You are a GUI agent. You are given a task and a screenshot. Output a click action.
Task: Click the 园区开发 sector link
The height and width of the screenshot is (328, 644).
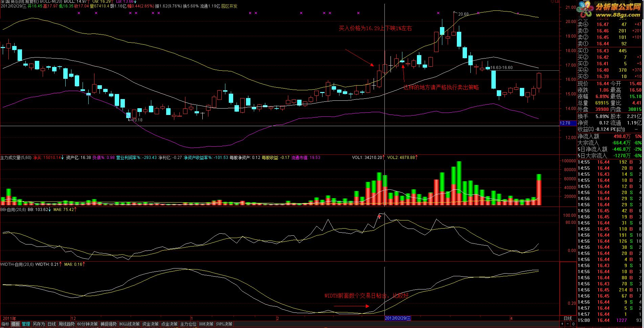[x=229, y=6]
